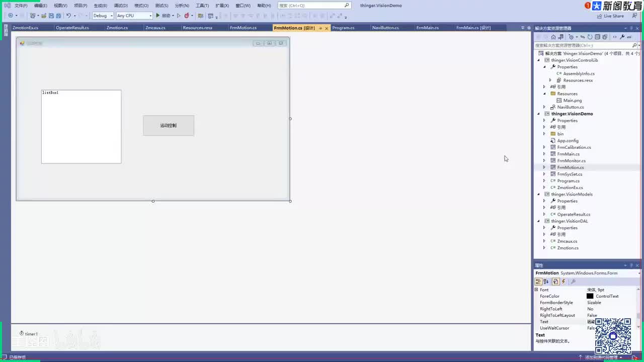Select FrmCalibration.cs in Solution Explorer
Image resolution: width=644 pixels, height=362 pixels.
click(574, 147)
